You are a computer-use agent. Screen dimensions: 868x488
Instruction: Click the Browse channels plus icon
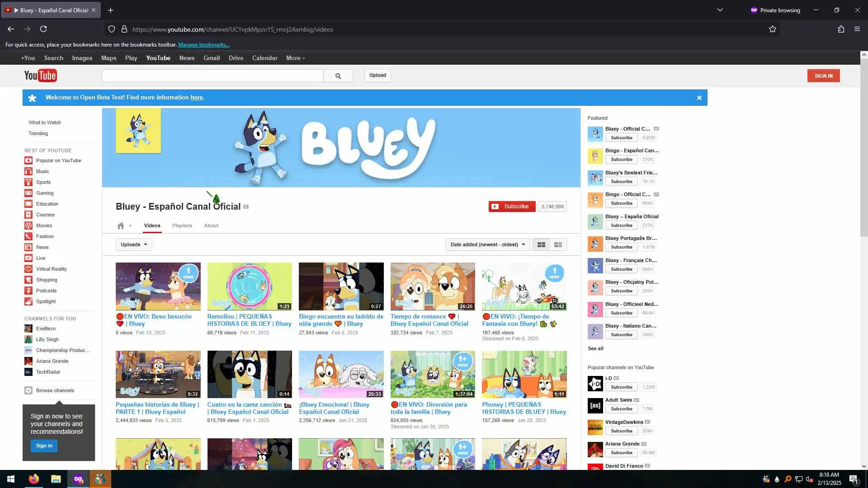pos(28,390)
